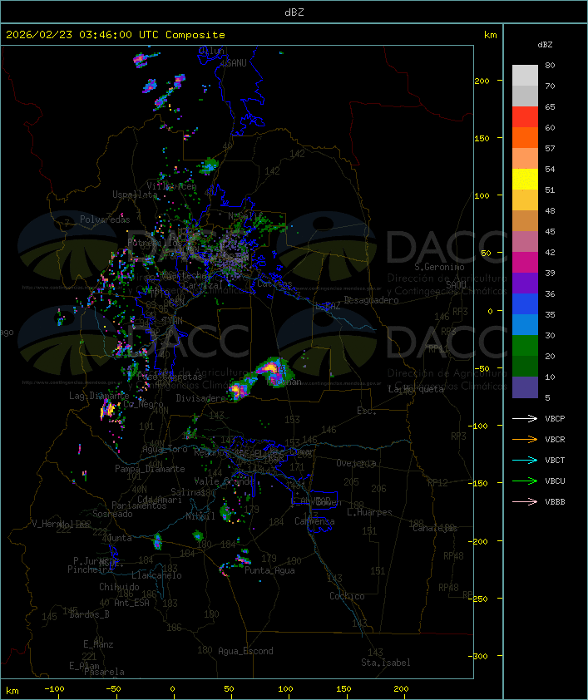The image size is (588, 700).
Task: Click the S.Geronimo map label
Action: click(439, 267)
